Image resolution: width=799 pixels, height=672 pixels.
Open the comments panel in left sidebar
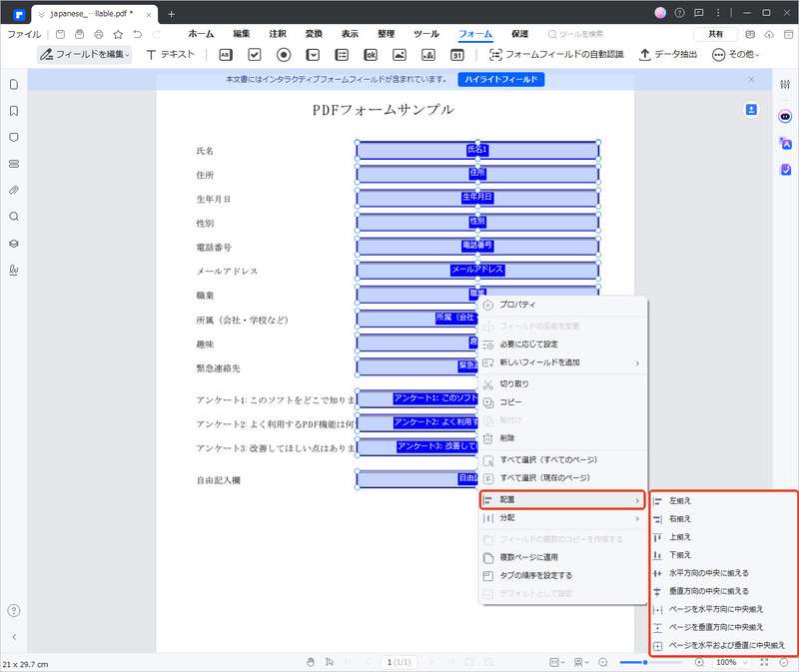click(x=14, y=137)
